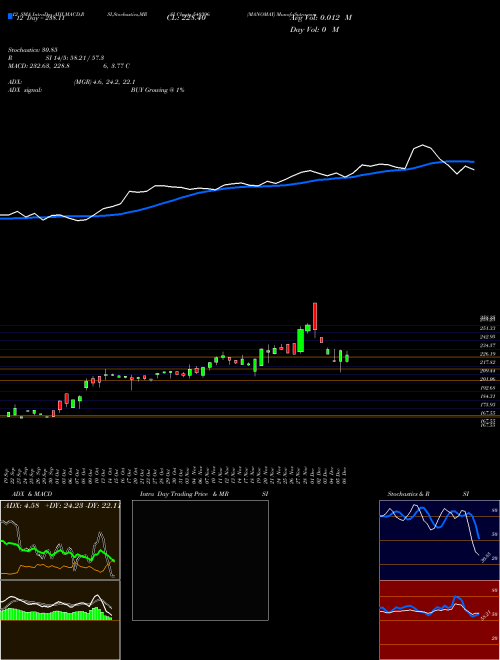Click the 209.44 price axis label

(x=489, y=371)
